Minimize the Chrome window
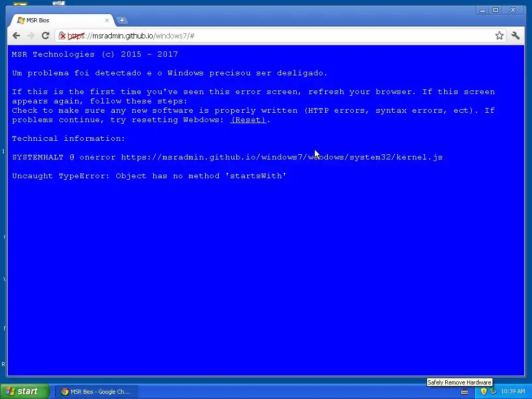The height and width of the screenshot is (399, 532). 483,10
